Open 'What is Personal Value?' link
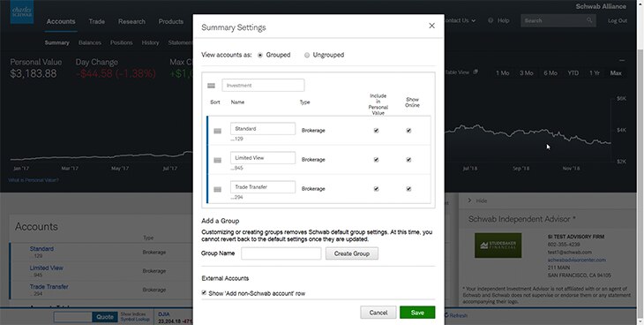 point(34,180)
